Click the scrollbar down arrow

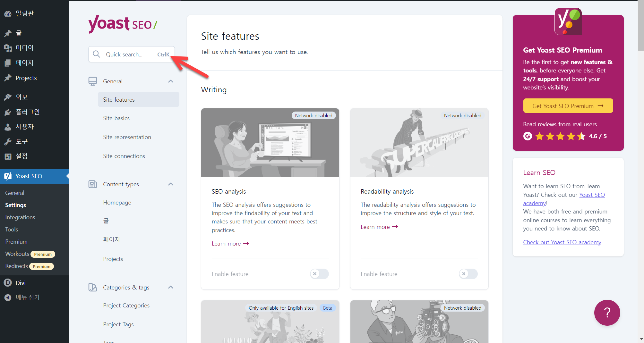641,339
